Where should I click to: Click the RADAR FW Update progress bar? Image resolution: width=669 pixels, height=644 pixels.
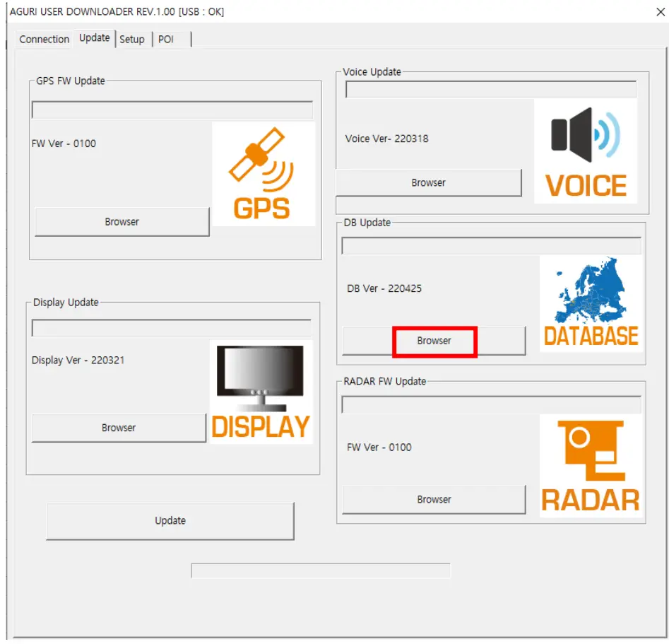pyautogui.click(x=492, y=404)
